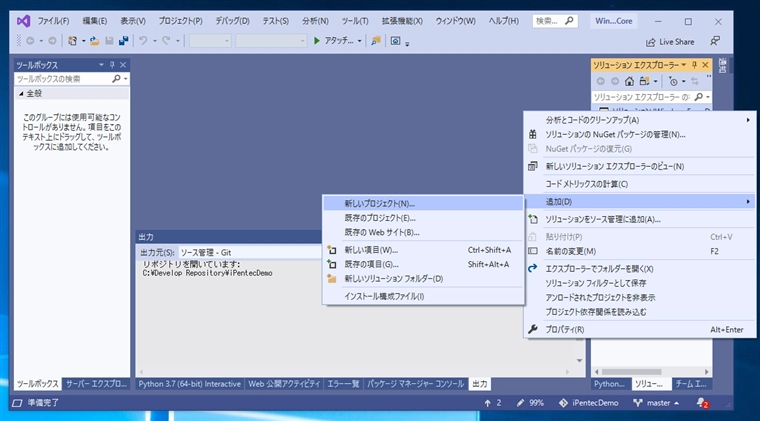Click the Visual Studio logo icon
Screen dimensions: 760x421
point(23,21)
